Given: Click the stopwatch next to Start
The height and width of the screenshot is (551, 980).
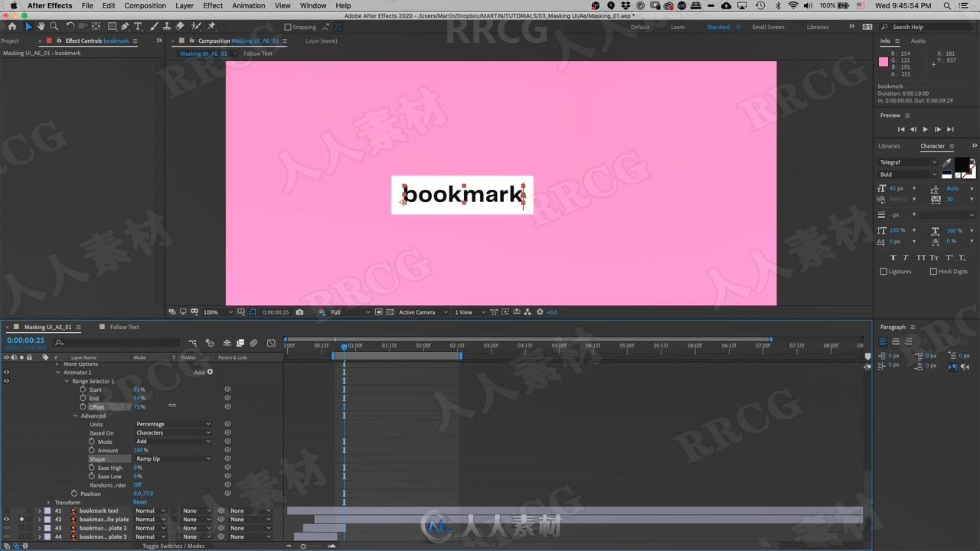Looking at the screenshot, I should 83,390.
